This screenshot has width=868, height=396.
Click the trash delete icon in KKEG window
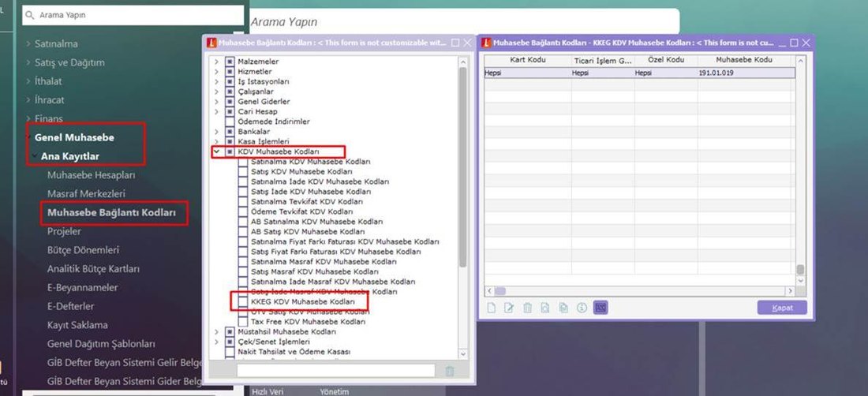(x=528, y=308)
